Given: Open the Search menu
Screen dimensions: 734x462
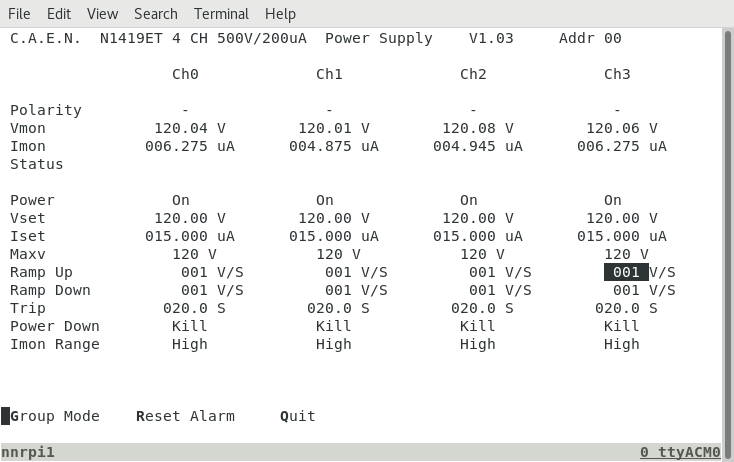Looking at the screenshot, I should click(156, 14).
